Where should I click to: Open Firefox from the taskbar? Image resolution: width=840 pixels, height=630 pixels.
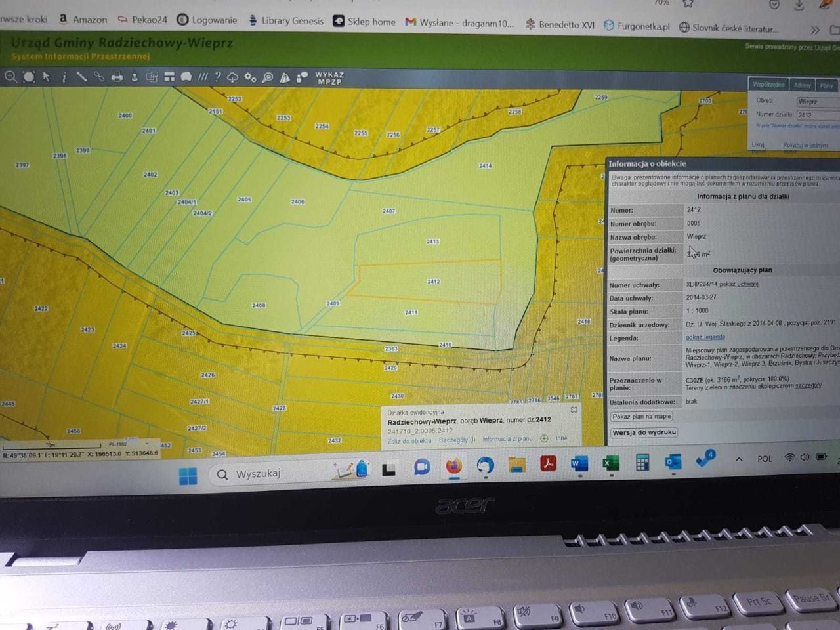tap(453, 467)
